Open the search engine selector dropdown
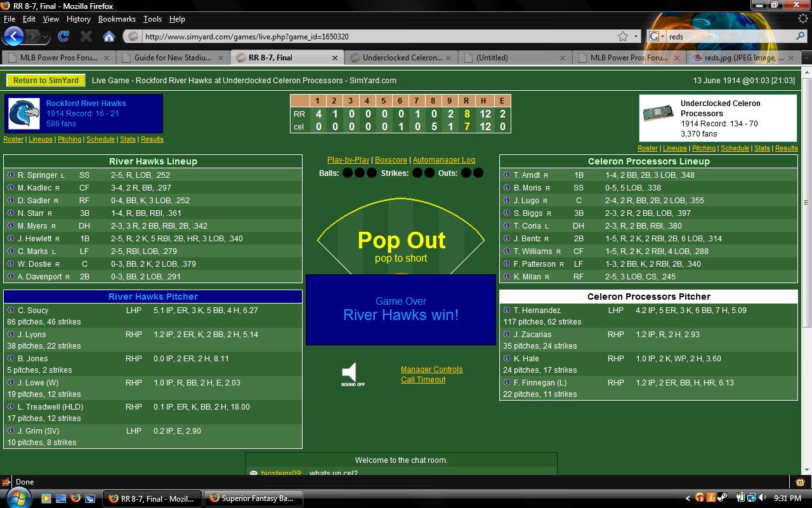This screenshot has width=812, height=508. pyautogui.click(x=657, y=36)
